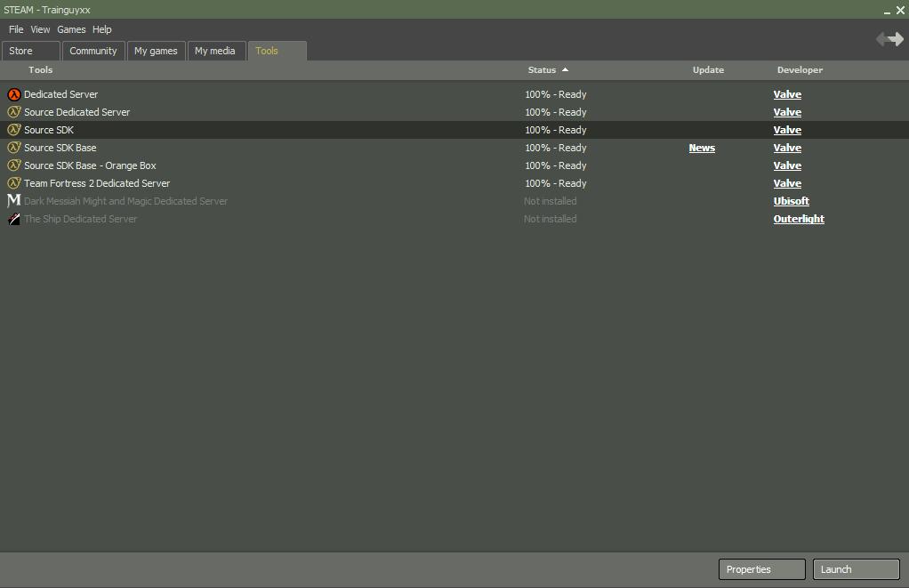This screenshot has height=588, width=909.
Task: Click the Properties button
Action: coord(761,569)
